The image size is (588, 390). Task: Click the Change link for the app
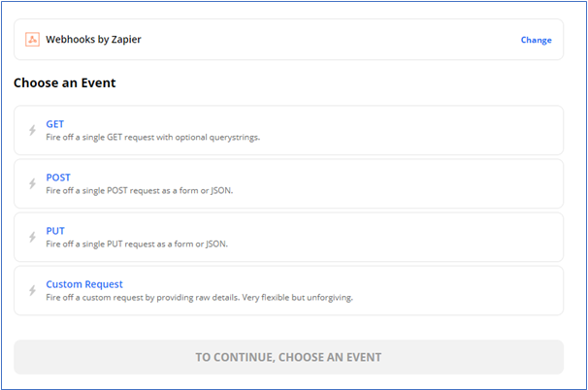(536, 40)
